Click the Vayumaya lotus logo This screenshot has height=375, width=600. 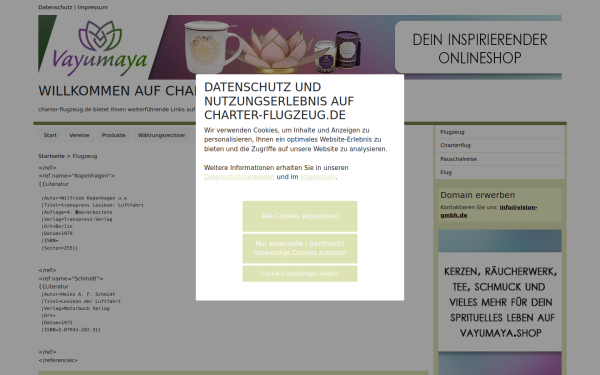pyautogui.click(x=100, y=47)
